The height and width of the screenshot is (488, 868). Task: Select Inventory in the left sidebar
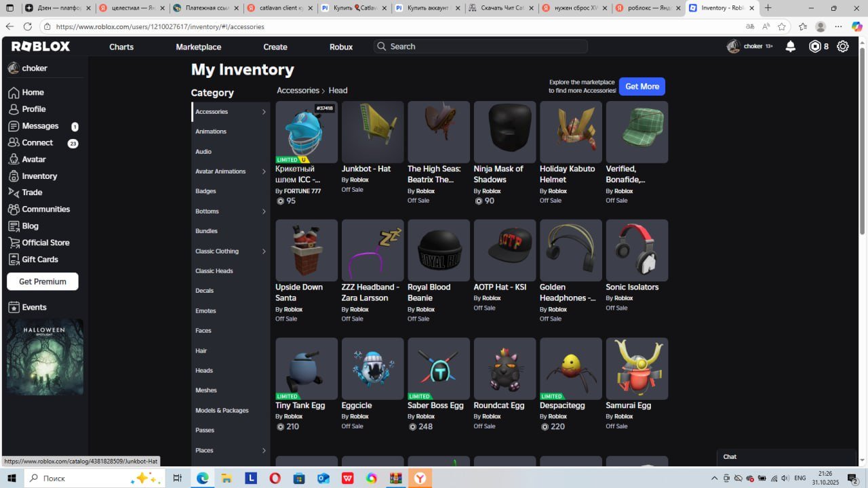pos(33,176)
